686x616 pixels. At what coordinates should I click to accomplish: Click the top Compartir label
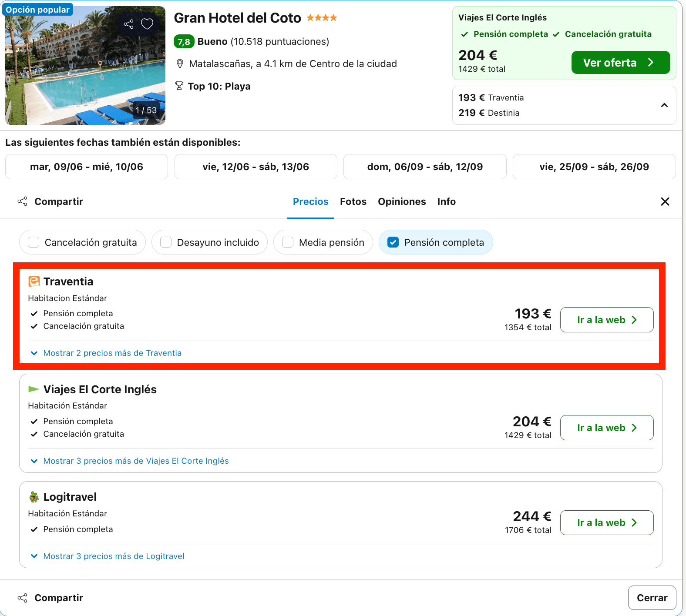(59, 201)
